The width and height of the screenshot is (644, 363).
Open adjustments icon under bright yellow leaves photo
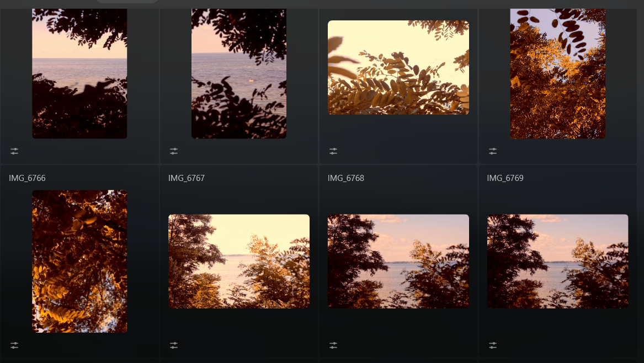click(333, 151)
